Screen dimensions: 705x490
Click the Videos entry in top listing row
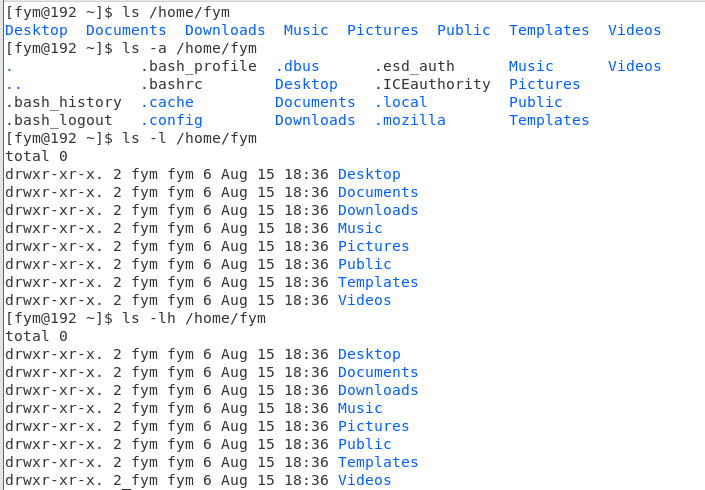pyautogui.click(x=634, y=30)
